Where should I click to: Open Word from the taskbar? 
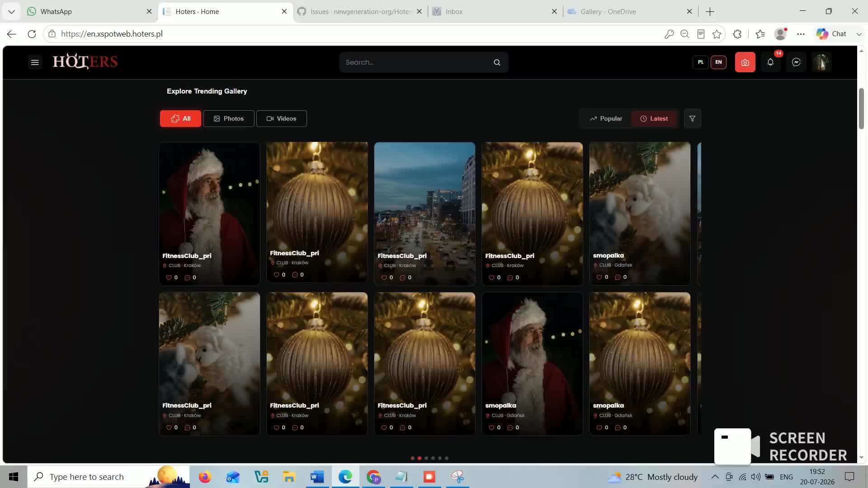pyautogui.click(x=317, y=477)
